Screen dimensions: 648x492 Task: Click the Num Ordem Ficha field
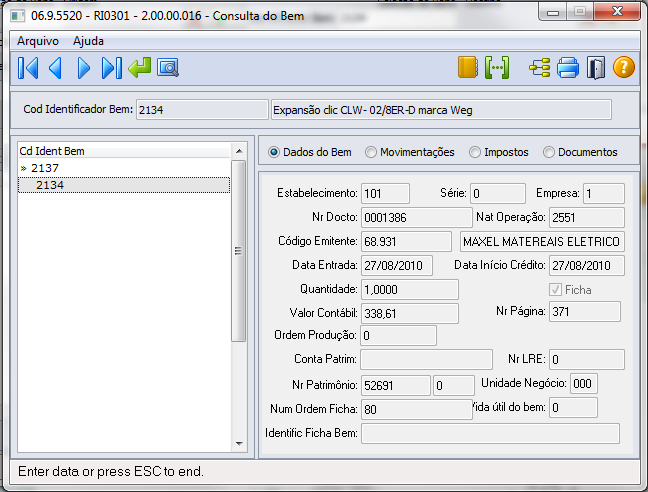click(417, 409)
